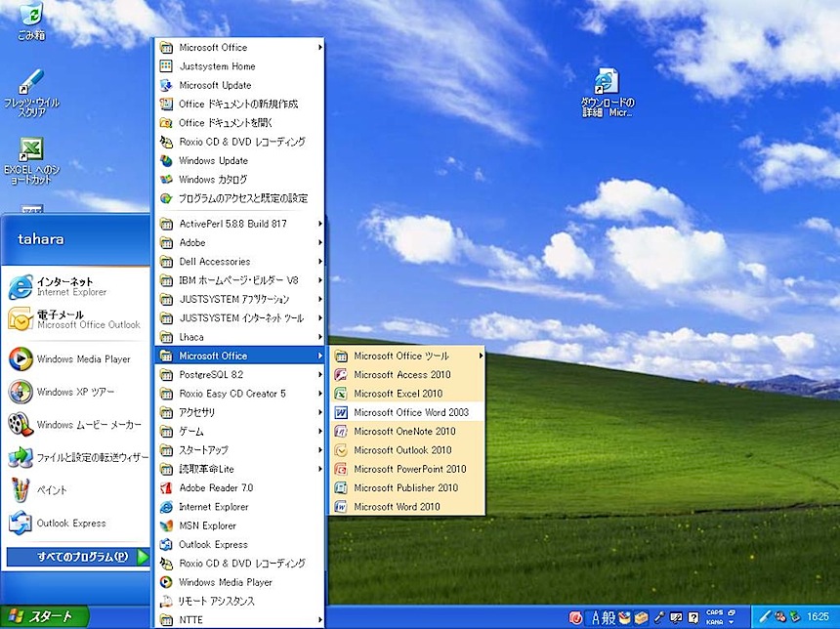The width and height of the screenshot is (840, 629).
Task: Click the Safely Remove Hardware tray icon
Action: tap(795, 617)
